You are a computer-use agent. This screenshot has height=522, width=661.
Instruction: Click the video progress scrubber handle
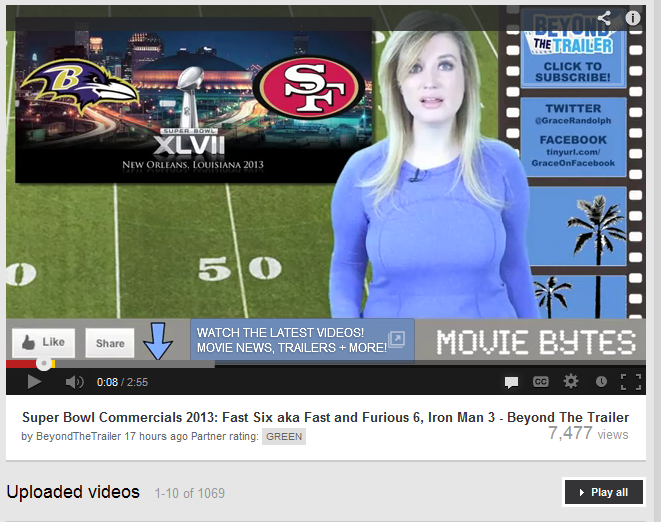[44, 363]
